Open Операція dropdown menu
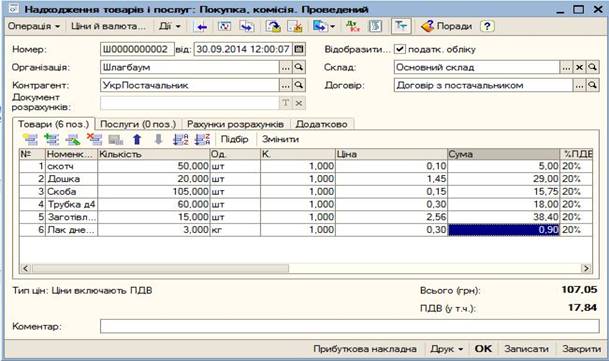Image resolution: width=609 pixels, height=361 pixels. (x=34, y=26)
